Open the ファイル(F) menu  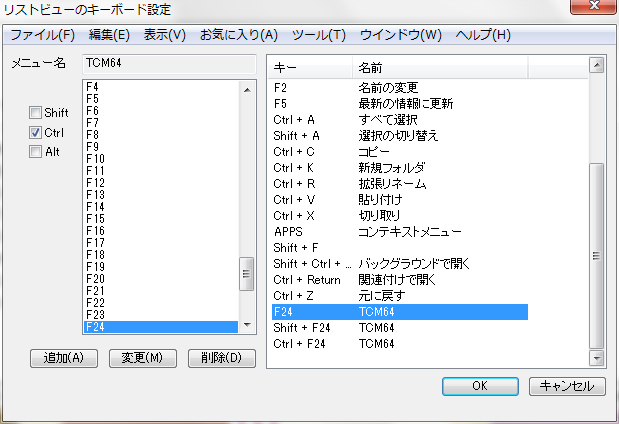coord(42,35)
